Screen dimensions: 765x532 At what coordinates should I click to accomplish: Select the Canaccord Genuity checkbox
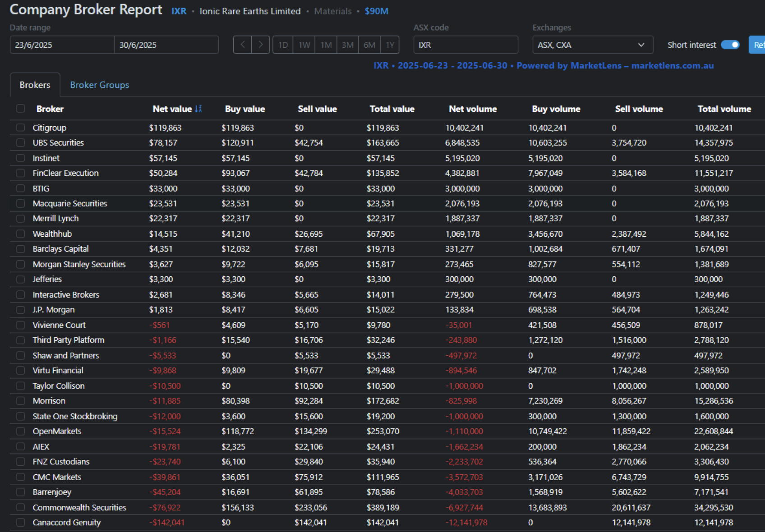pos(20,523)
